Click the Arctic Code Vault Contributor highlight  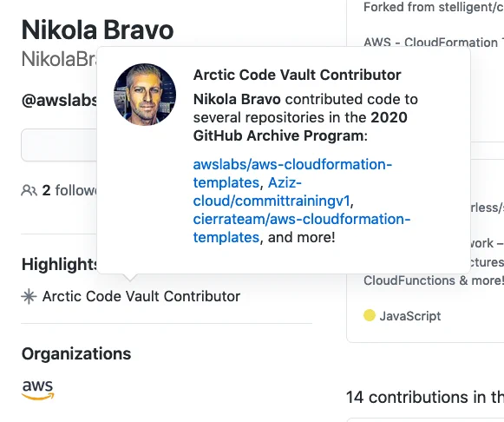141,296
